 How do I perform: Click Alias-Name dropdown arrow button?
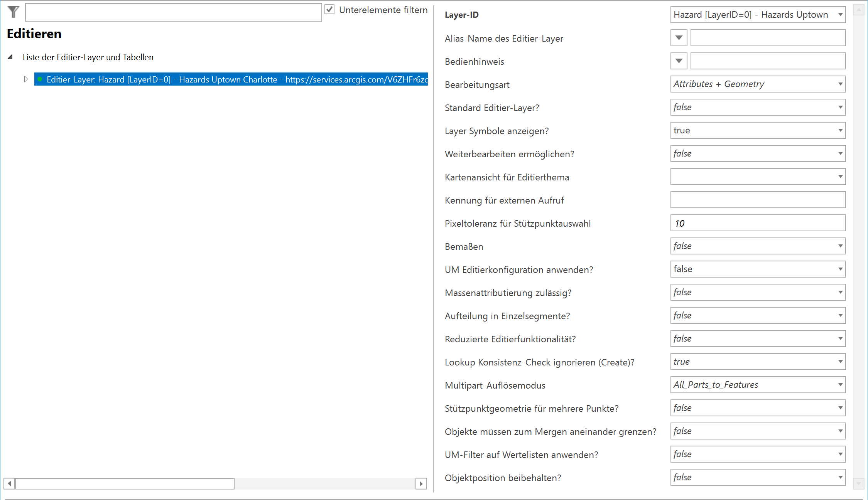tap(679, 38)
